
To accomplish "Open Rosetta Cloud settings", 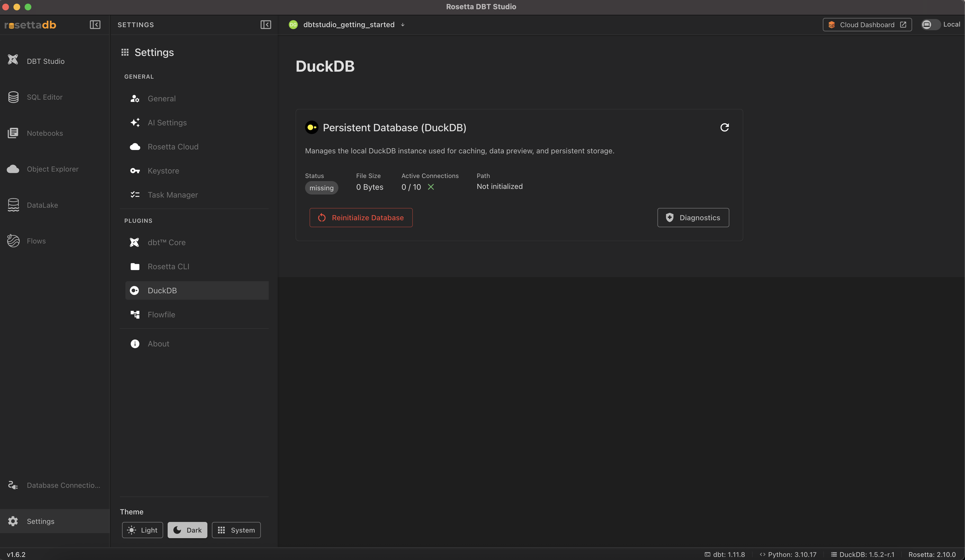I will point(197,147).
